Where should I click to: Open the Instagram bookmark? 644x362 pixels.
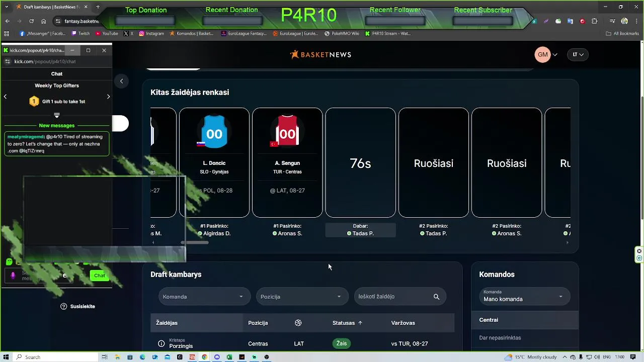tap(151, 34)
